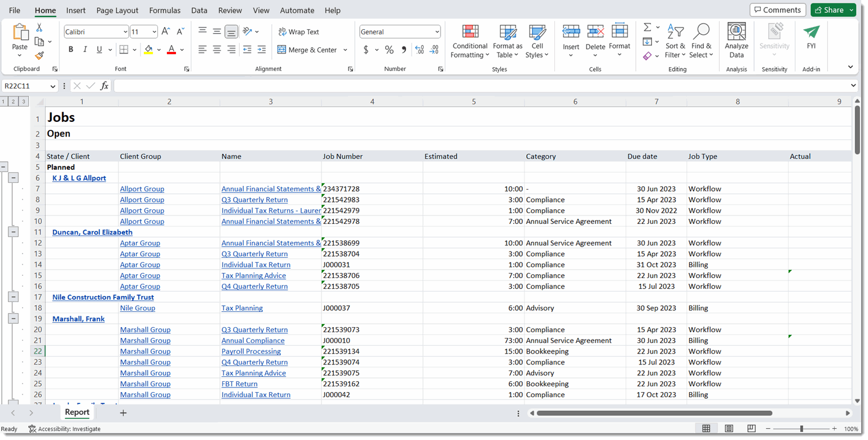868x440 pixels.
Task: Open the Data tab
Action: (x=199, y=10)
